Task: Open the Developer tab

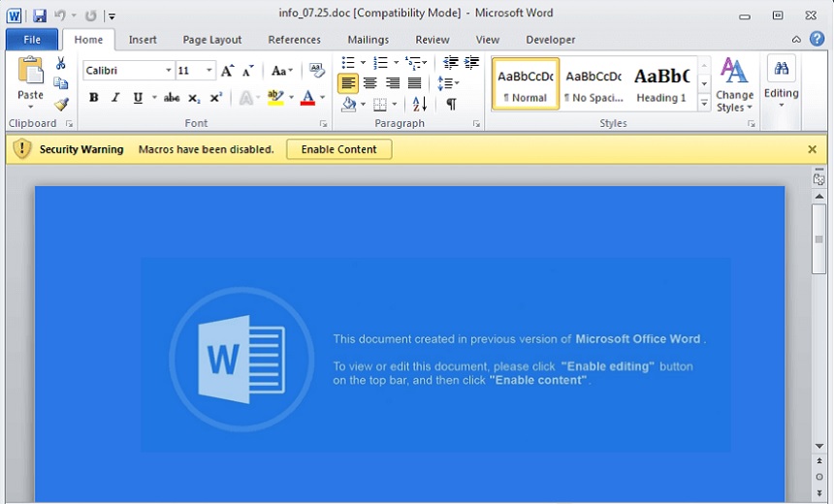Action: (550, 40)
